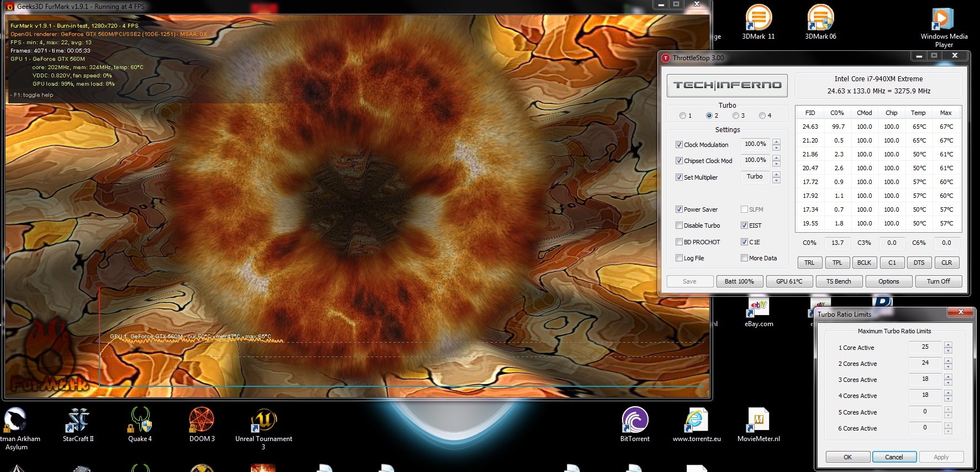This screenshot has height=472, width=980.
Task: Decrease 4 Cores Active ratio down arrow
Action: 948,398
